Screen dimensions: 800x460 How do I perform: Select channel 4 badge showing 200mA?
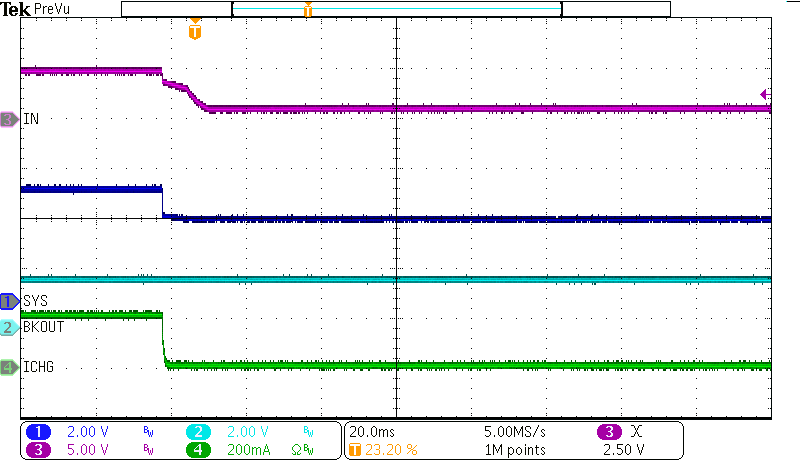[x=200, y=449]
